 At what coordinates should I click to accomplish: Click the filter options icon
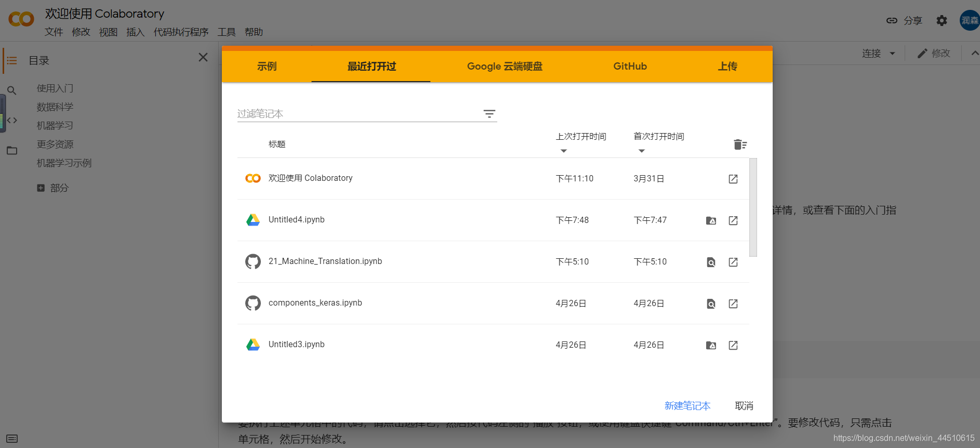tap(489, 114)
